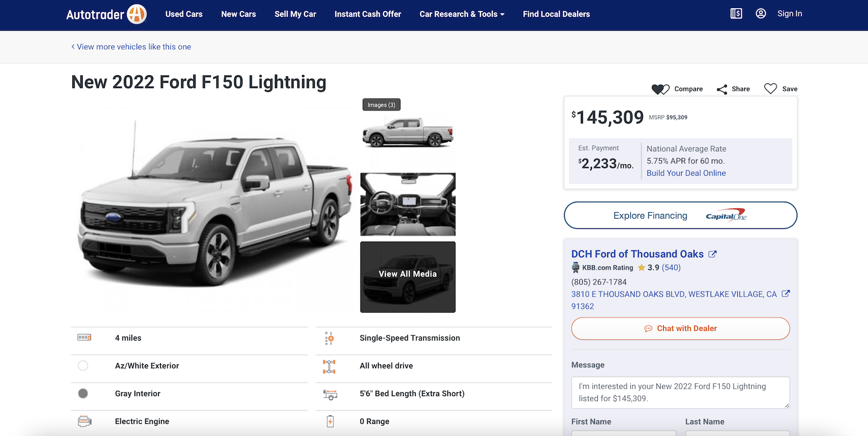This screenshot has height=436, width=868.
Task: Click the Autotrader logo
Action: [x=106, y=14]
